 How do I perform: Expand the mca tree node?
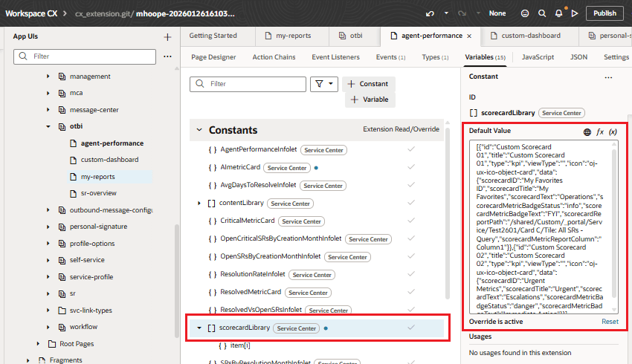[48, 93]
